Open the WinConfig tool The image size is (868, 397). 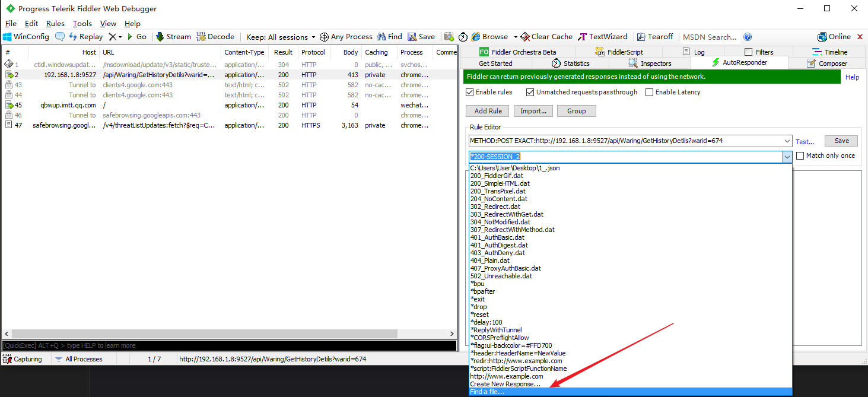pyautogui.click(x=26, y=37)
